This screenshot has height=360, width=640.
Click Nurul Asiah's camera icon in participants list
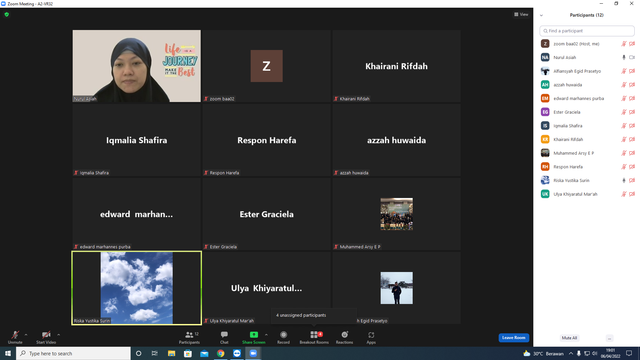632,58
